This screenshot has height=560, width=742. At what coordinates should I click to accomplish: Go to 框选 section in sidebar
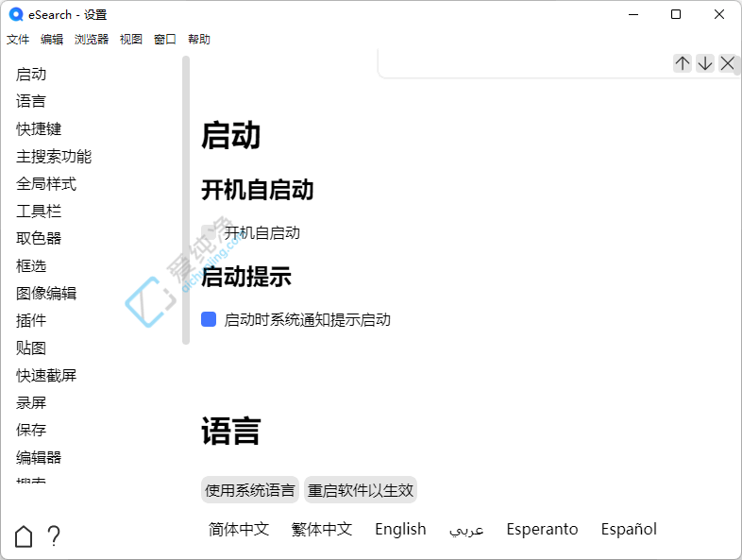[x=31, y=265]
